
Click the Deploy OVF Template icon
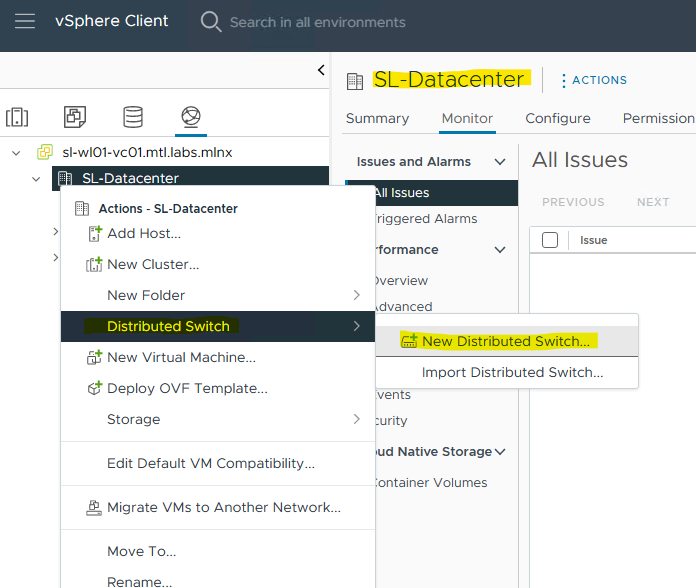tap(95, 388)
